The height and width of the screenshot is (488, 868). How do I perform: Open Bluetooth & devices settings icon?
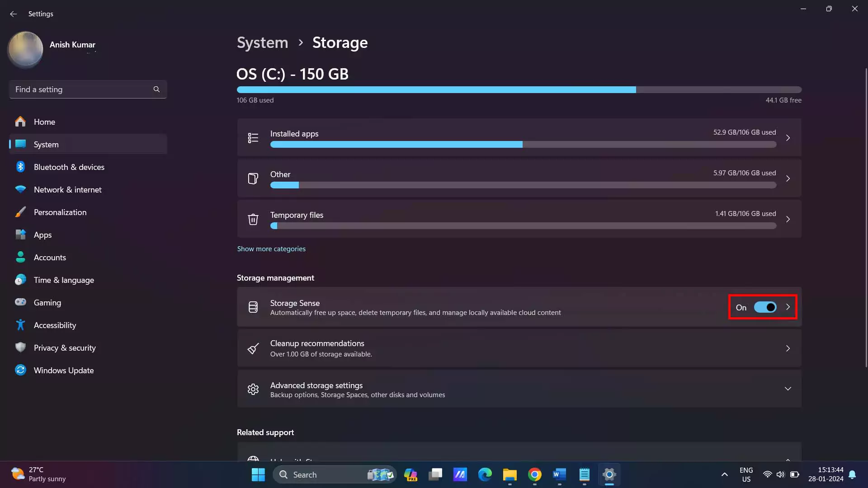click(20, 166)
